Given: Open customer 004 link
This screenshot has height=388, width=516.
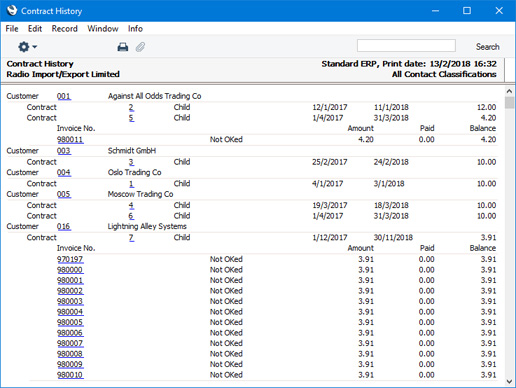Looking at the screenshot, I should click(x=64, y=173).
